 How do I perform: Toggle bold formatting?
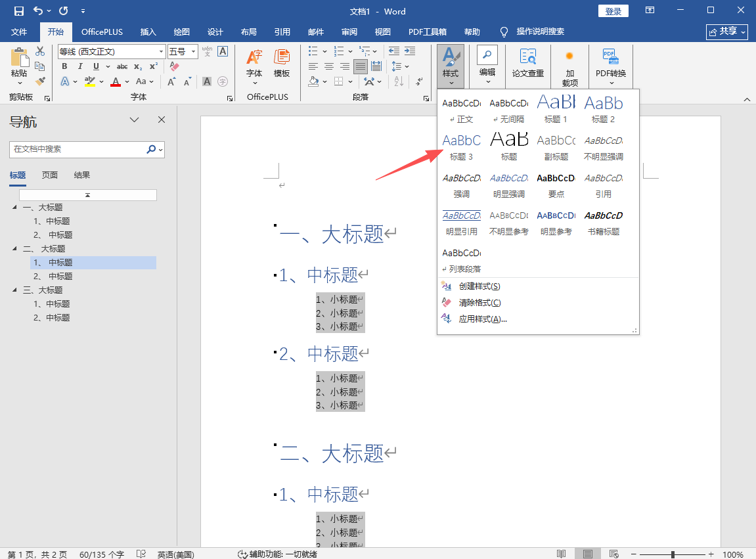pos(64,66)
